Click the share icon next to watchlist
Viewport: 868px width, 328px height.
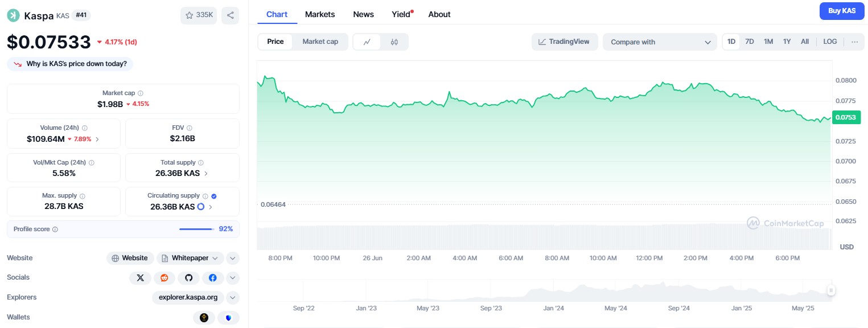230,15
